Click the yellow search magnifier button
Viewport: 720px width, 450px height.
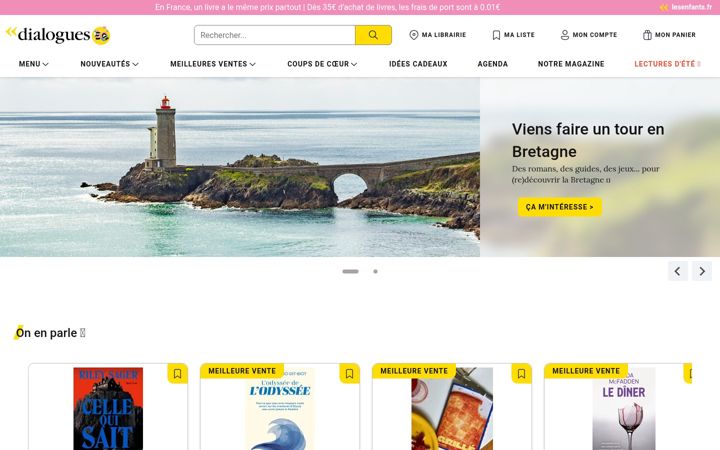tap(373, 35)
